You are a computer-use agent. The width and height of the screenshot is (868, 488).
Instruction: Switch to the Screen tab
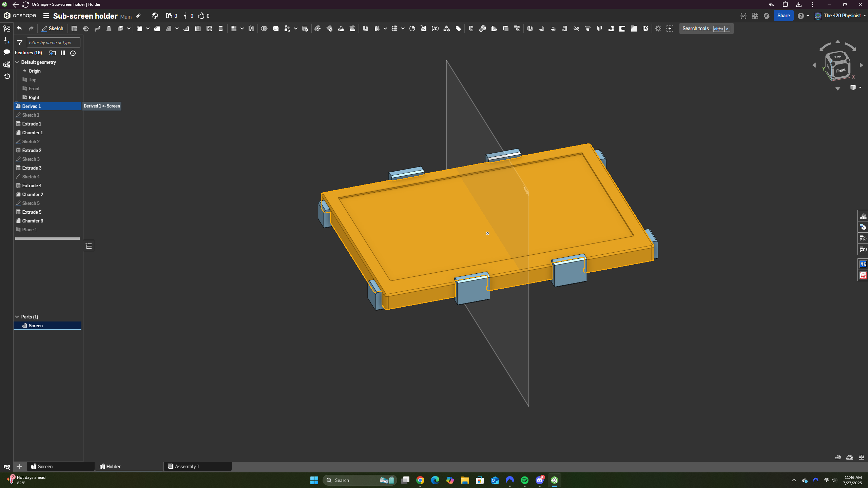61,467
